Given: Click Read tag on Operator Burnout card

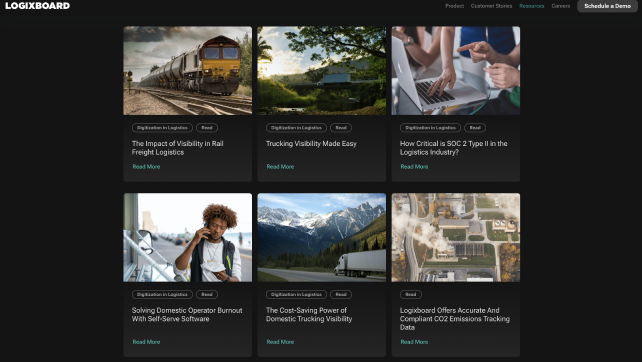Looking at the screenshot, I should (207, 294).
